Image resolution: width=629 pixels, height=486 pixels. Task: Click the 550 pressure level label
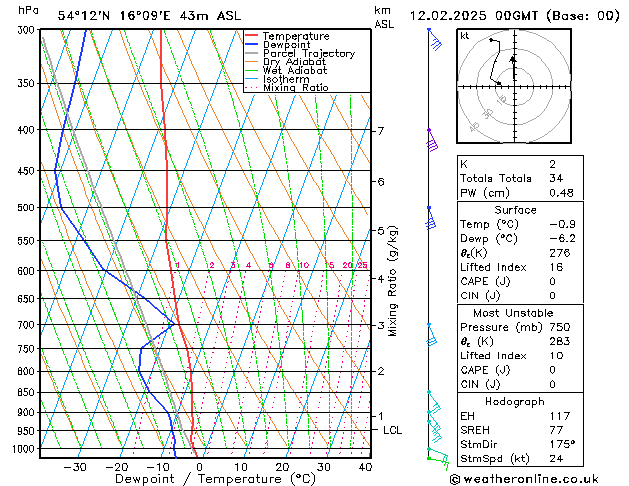point(28,241)
